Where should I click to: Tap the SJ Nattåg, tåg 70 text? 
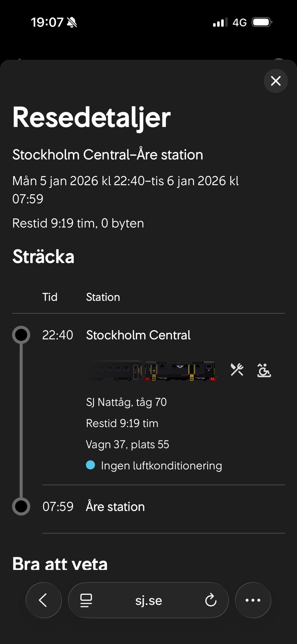coord(126,402)
